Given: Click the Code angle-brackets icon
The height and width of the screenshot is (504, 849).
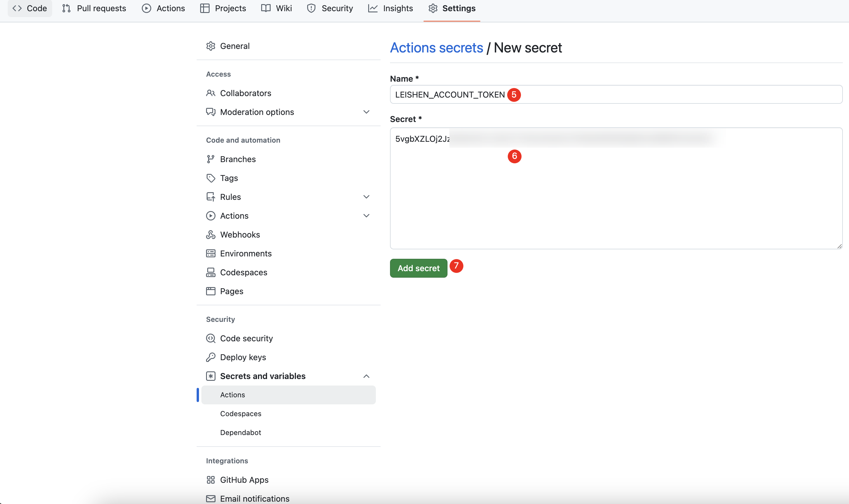Looking at the screenshot, I should 17,8.
